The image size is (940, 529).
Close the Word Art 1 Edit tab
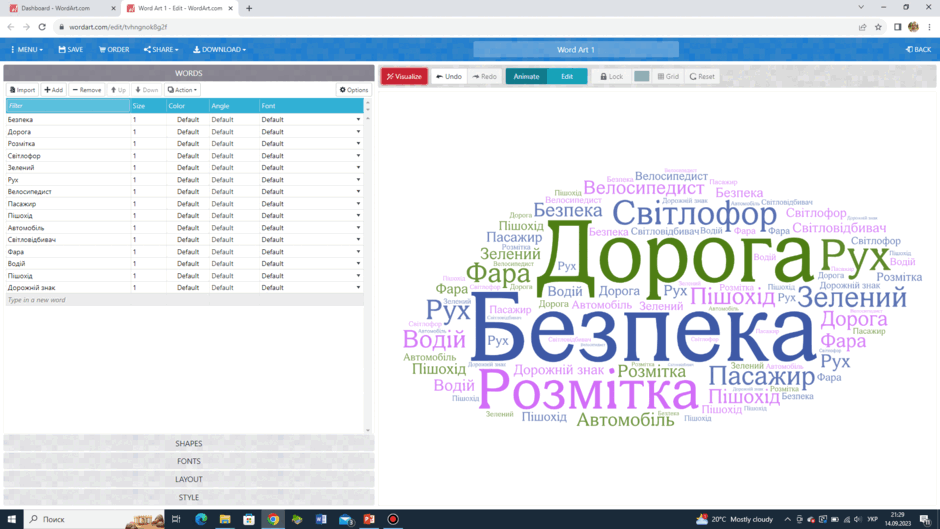coord(230,8)
